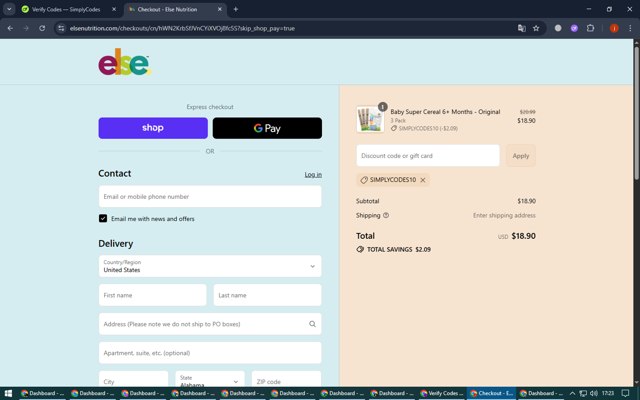Pay with the Shop express button
This screenshot has width=640, height=400.
tap(153, 128)
